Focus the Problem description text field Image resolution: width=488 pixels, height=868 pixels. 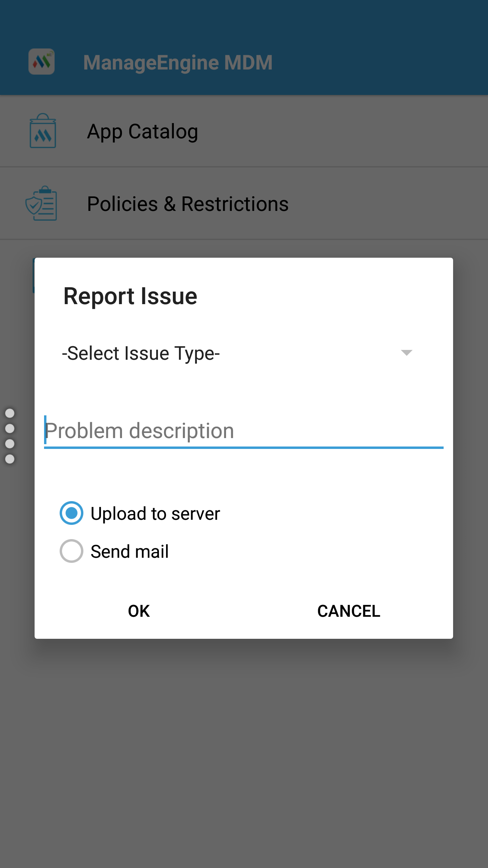[x=244, y=431]
